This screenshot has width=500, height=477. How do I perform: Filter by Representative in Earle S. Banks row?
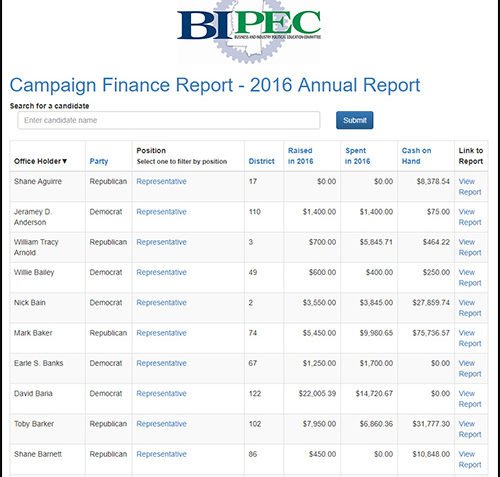tap(161, 364)
